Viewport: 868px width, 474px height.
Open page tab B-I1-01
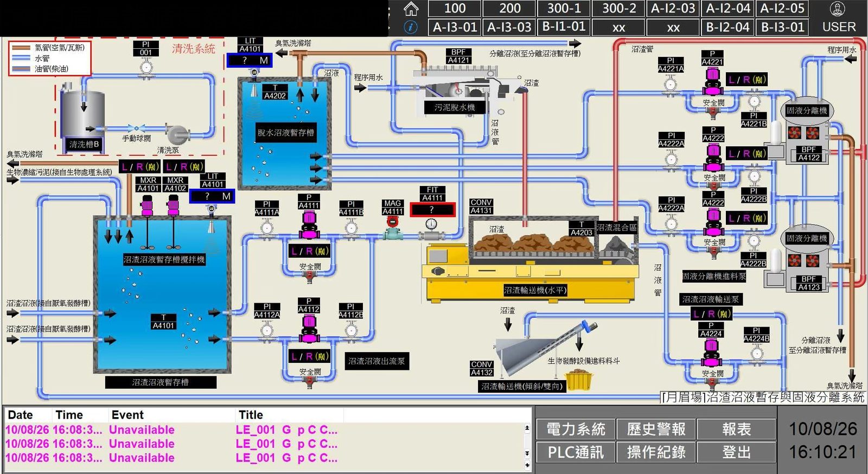click(x=564, y=27)
